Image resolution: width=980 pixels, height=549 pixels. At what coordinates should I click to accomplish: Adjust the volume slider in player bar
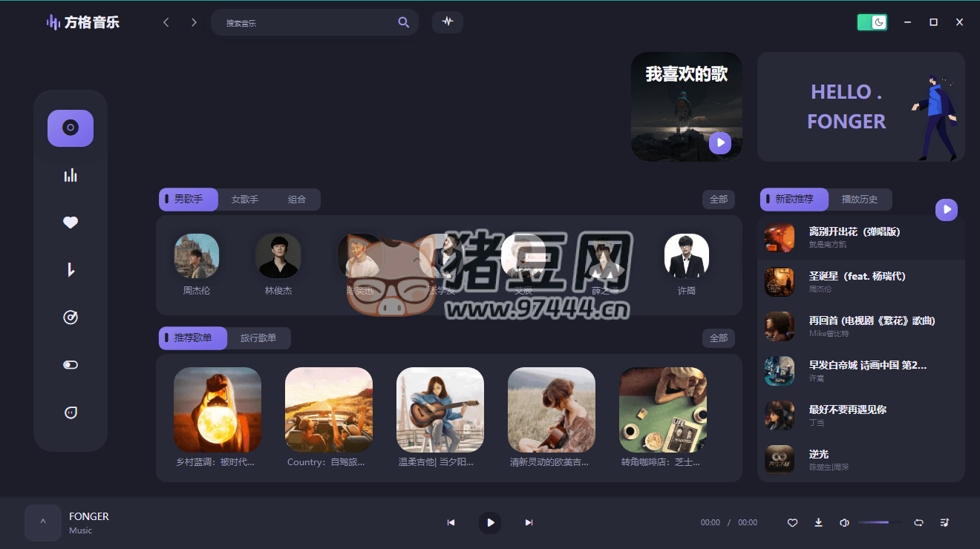point(880,522)
